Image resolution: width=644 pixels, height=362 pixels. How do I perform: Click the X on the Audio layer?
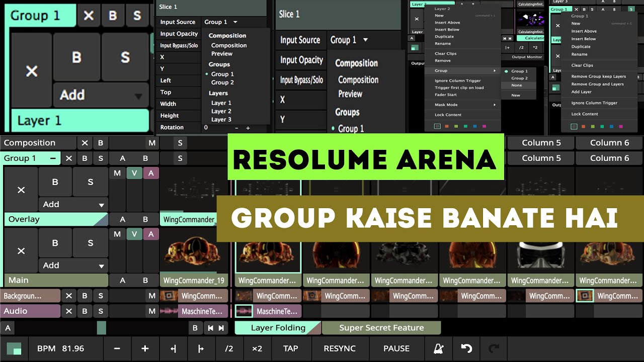pyautogui.click(x=69, y=311)
